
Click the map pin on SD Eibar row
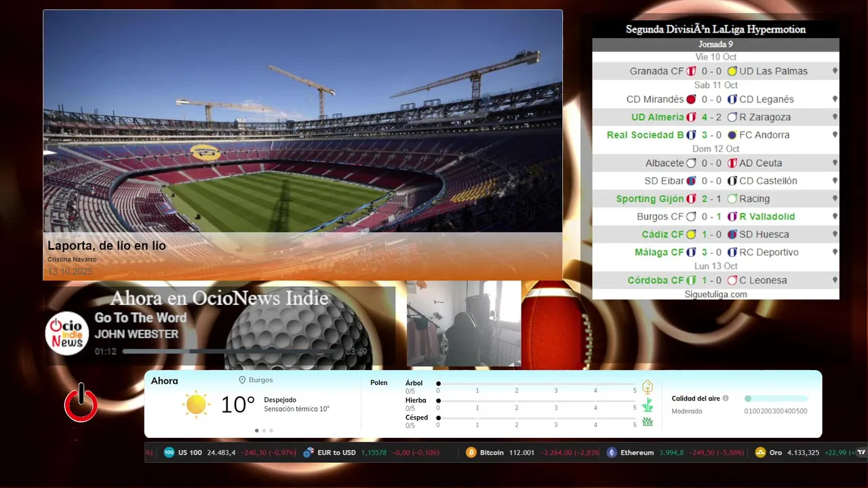point(835,181)
